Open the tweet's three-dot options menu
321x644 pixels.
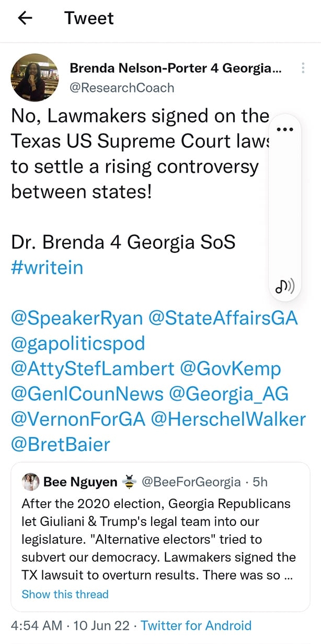(x=303, y=68)
